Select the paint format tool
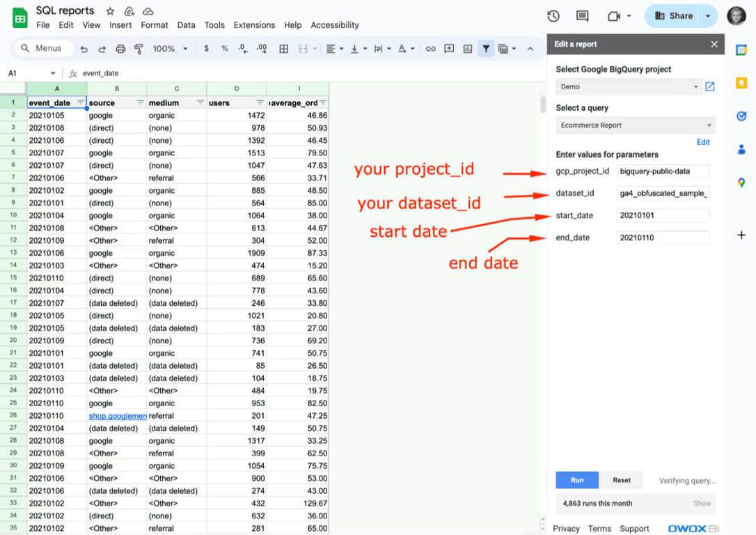Image resolution: width=756 pixels, height=535 pixels. (x=139, y=49)
